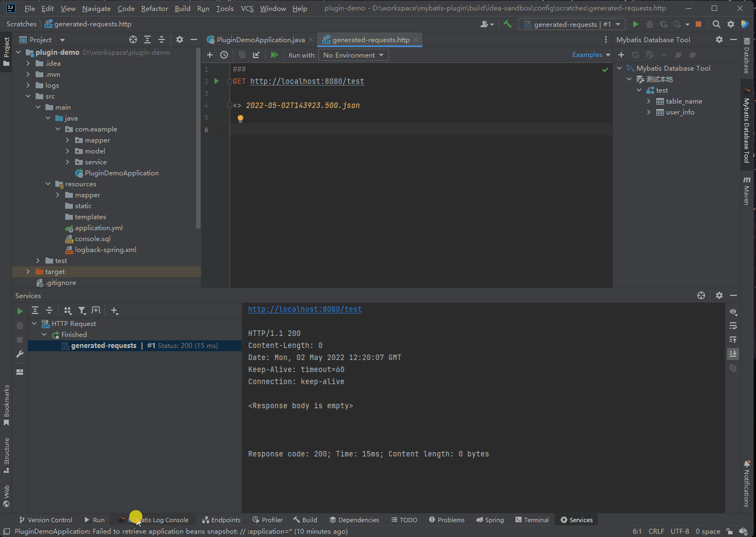
Task: Open Services filter funnel icon
Action: 82,311
